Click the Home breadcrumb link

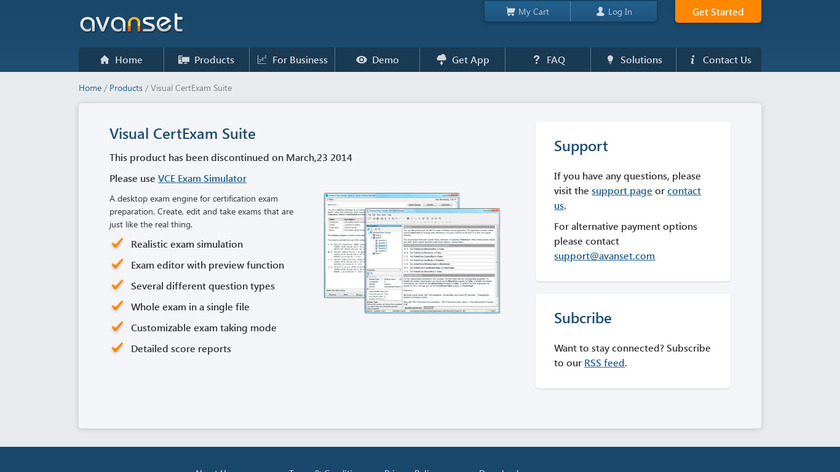pos(90,88)
